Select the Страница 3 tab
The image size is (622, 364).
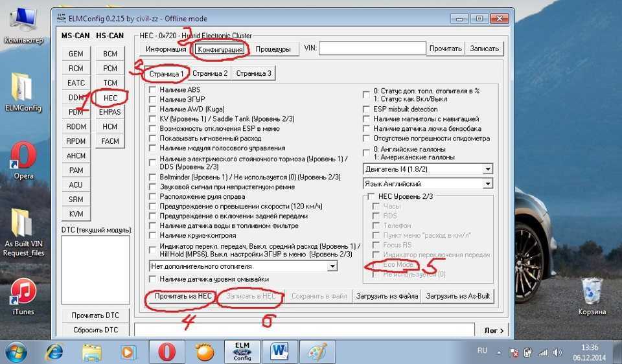[253, 73]
